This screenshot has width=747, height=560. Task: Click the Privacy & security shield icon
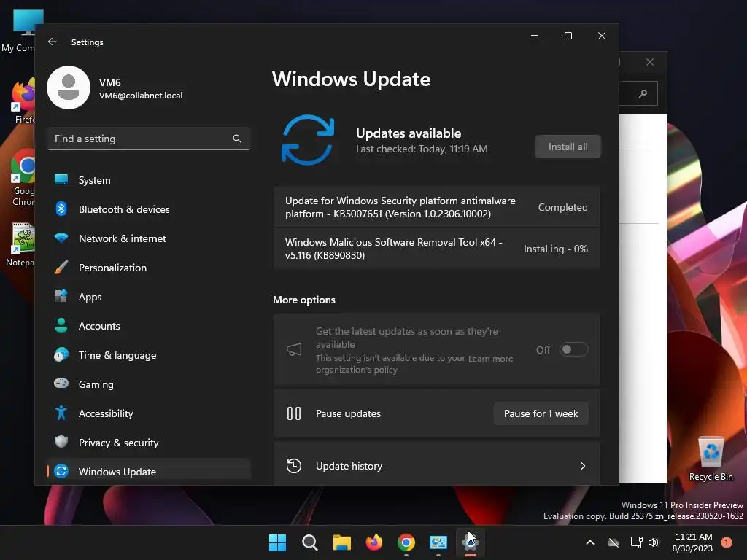coord(61,442)
